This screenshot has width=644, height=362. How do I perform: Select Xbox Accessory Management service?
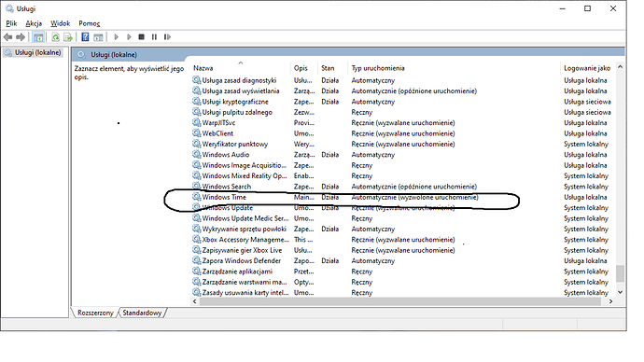[x=245, y=239]
